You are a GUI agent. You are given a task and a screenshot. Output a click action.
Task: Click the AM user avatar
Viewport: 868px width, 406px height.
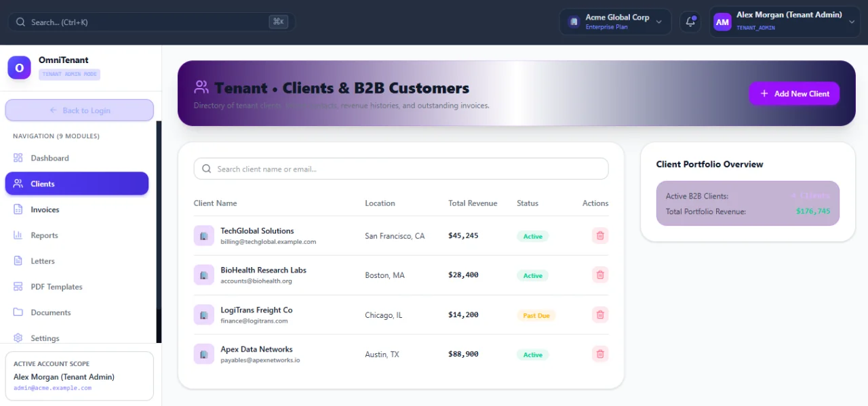pos(722,22)
